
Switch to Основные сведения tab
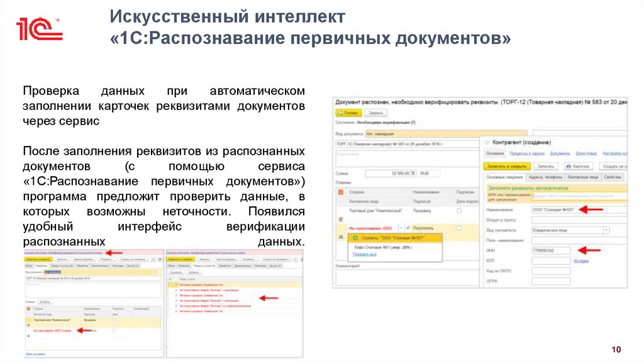504,177
